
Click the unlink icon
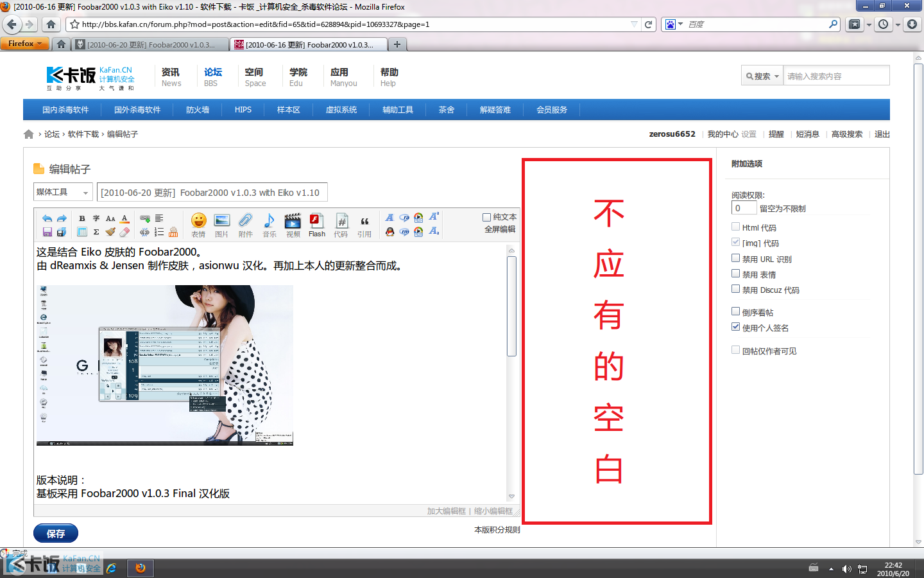pos(145,232)
